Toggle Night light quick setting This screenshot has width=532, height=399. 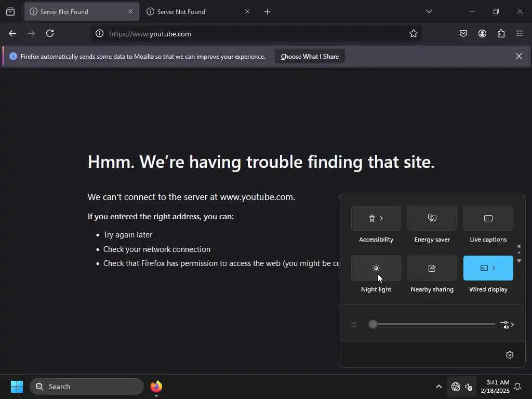click(x=376, y=268)
